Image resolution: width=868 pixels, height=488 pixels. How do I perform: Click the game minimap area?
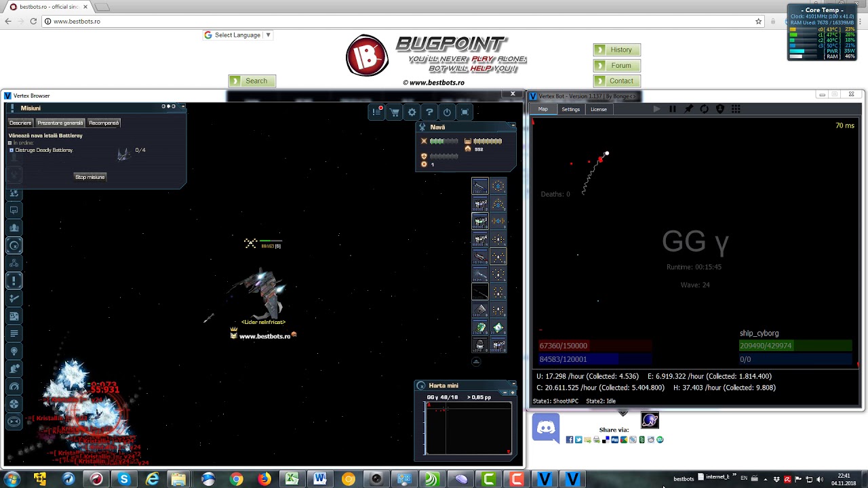[468, 428]
